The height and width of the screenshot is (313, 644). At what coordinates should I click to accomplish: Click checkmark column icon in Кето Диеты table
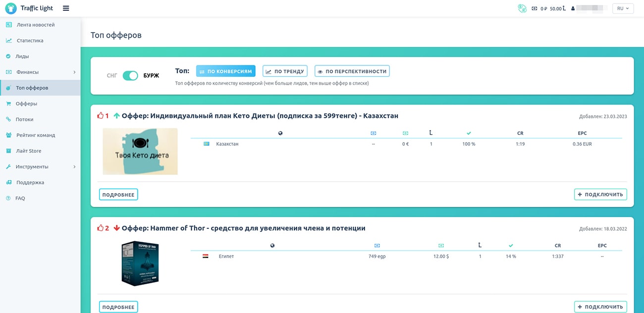click(x=469, y=133)
